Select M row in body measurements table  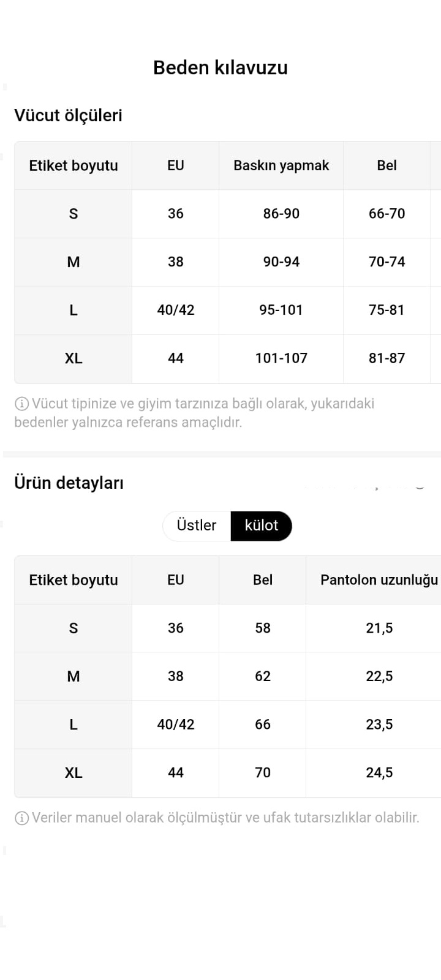[228, 262]
